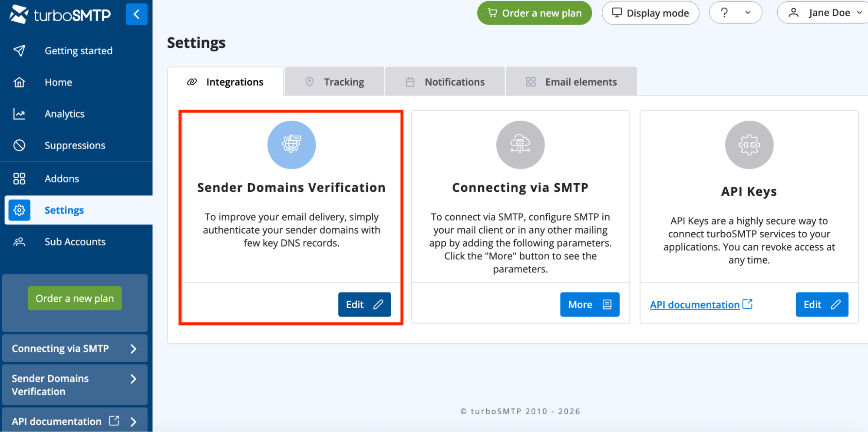Click document icon in the More button
Image resolution: width=868 pixels, height=432 pixels.
pyautogui.click(x=607, y=304)
